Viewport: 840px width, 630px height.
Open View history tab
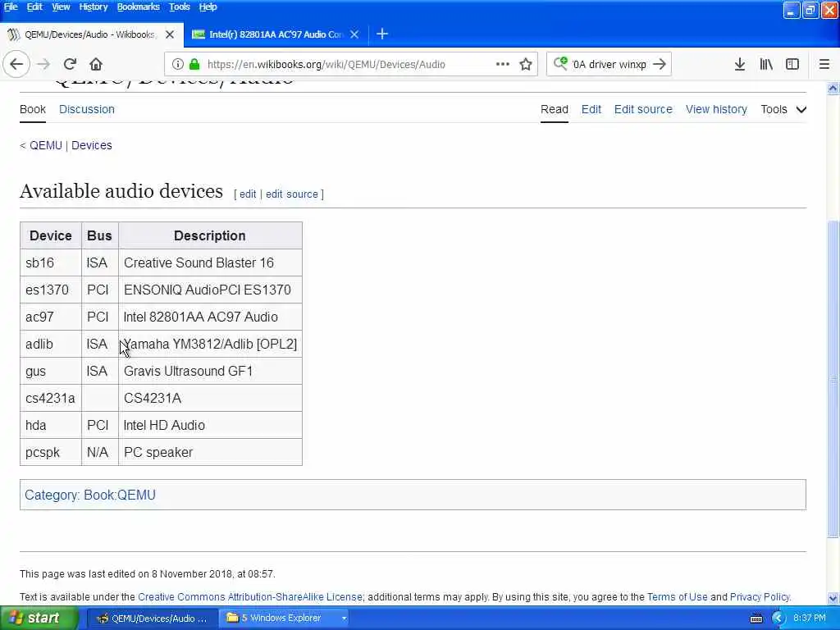pos(716,109)
